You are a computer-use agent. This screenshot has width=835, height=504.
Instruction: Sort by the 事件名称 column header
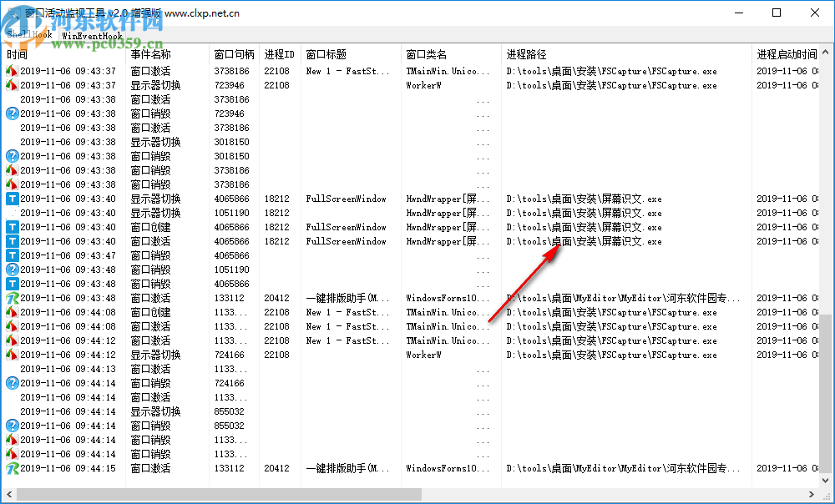167,54
